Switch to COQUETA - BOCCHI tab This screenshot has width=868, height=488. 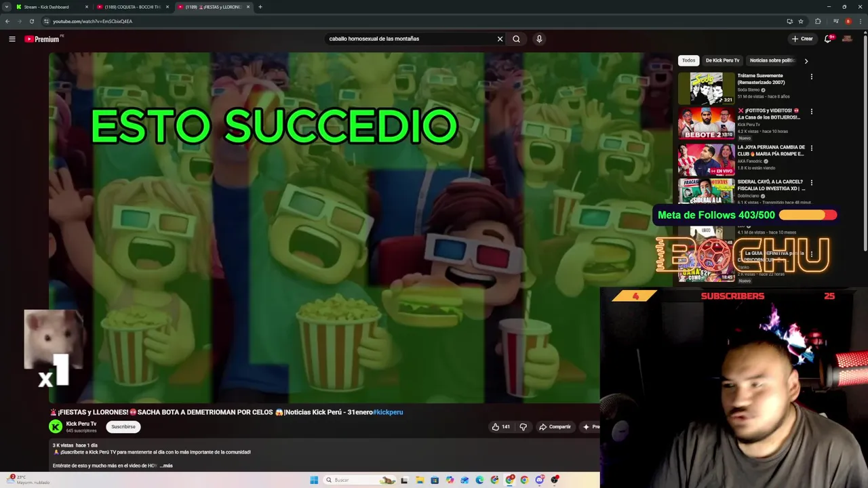pyautogui.click(x=132, y=7)
